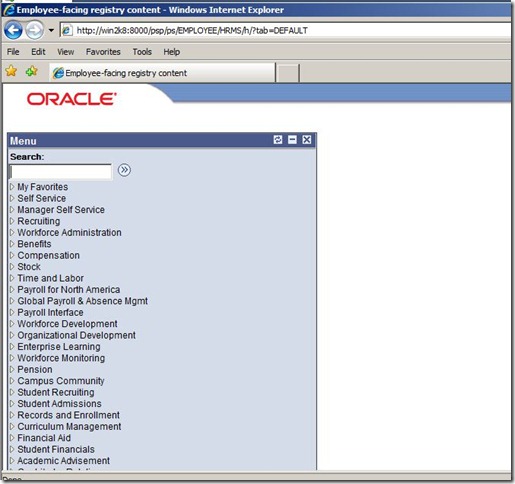Open the Student Financials link
Image resolution: width=515 pixels, height=484 pixels.
[x=56, y=449]
